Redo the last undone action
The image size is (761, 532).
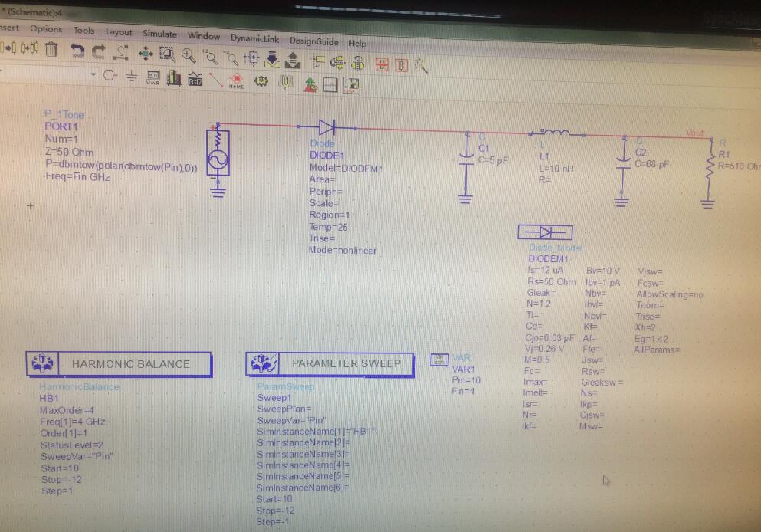[x=99, y=51]
